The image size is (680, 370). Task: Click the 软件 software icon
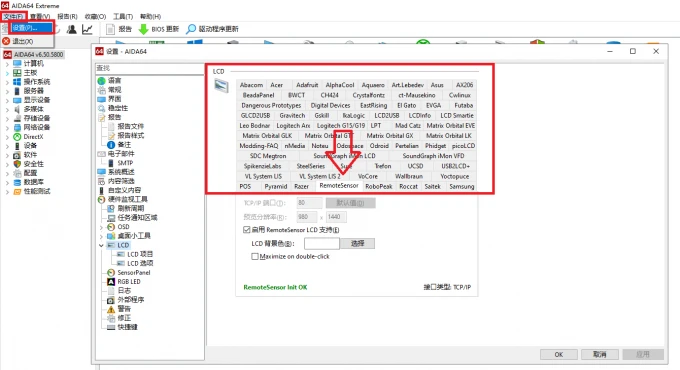[17, 155]
